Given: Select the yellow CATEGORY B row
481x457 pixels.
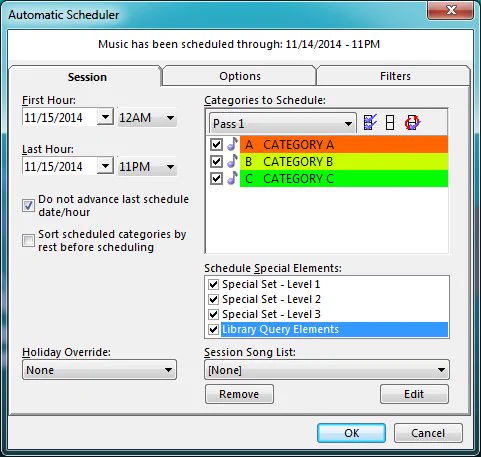Looking at the screenshot, I should (x=344, y=162).
